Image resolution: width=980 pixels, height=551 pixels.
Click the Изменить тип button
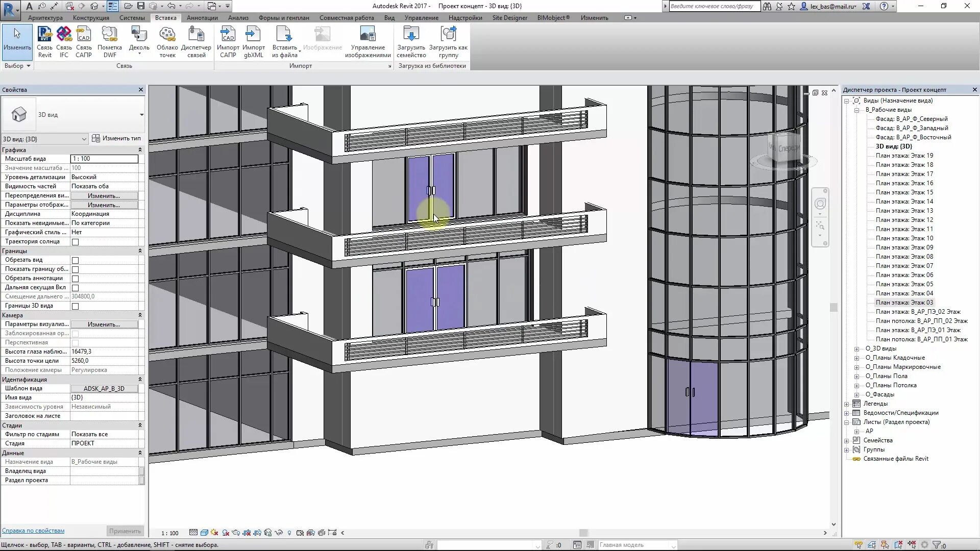116,138
